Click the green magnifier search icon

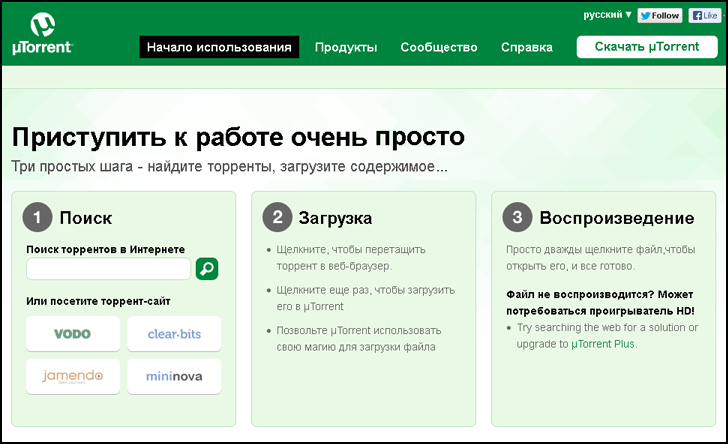[207, 268]
